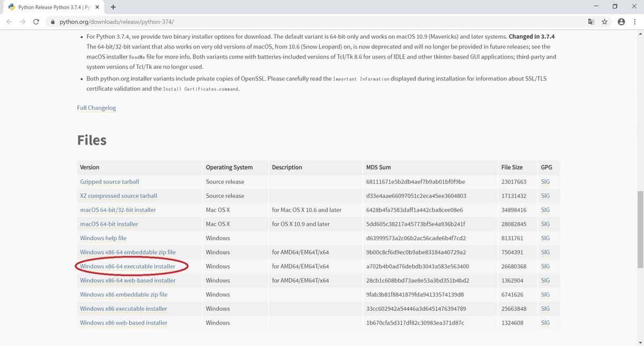Download macOS 64-bit installer
Viewport: 644px width, 346px height.
pyautogui.click(x=109, y=224)
